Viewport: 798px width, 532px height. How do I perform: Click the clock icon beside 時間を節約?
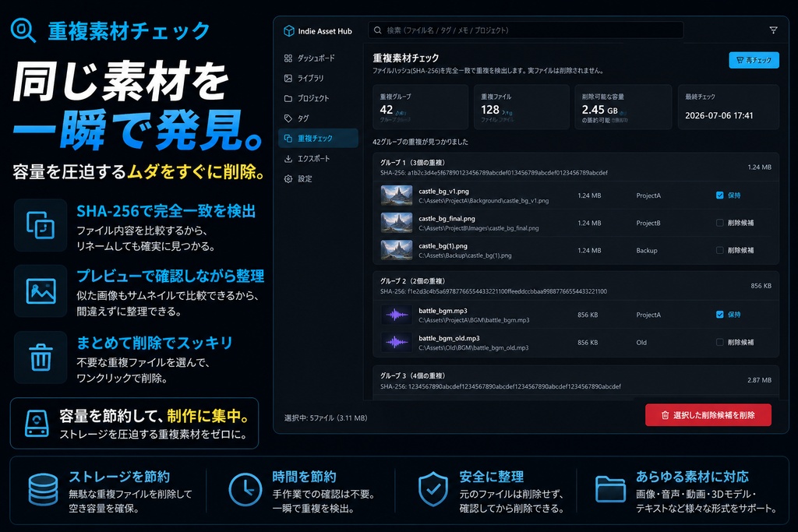245,489
